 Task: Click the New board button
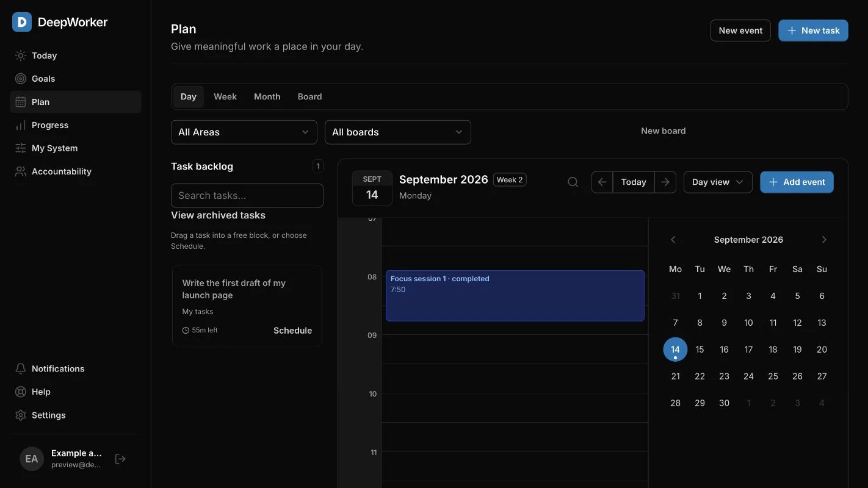click(x=664, y=131)
